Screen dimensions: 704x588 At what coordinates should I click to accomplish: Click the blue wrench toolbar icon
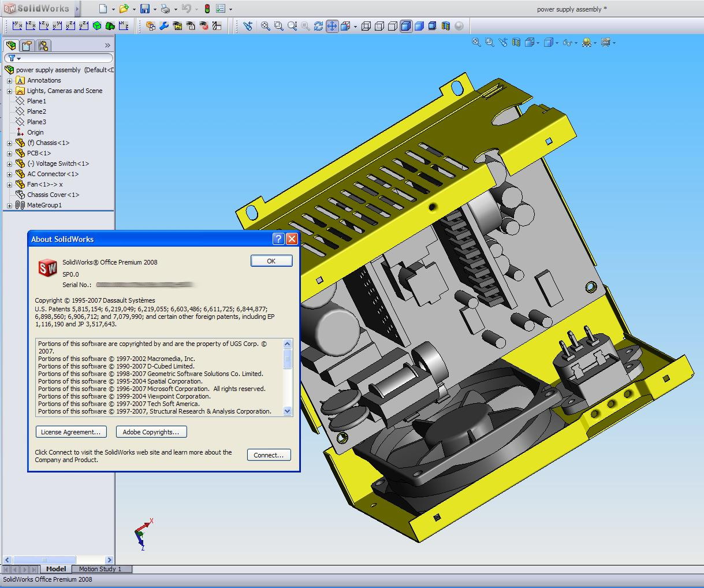pos(164,26)
